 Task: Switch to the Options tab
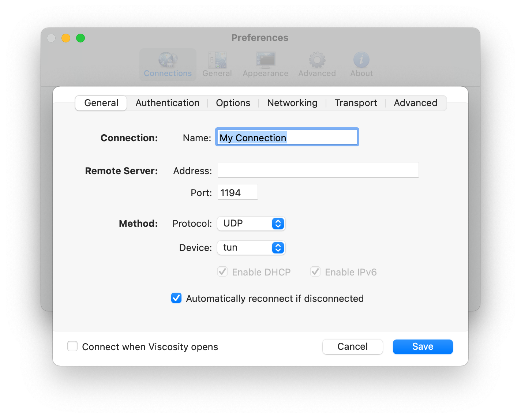coord(233,103)
